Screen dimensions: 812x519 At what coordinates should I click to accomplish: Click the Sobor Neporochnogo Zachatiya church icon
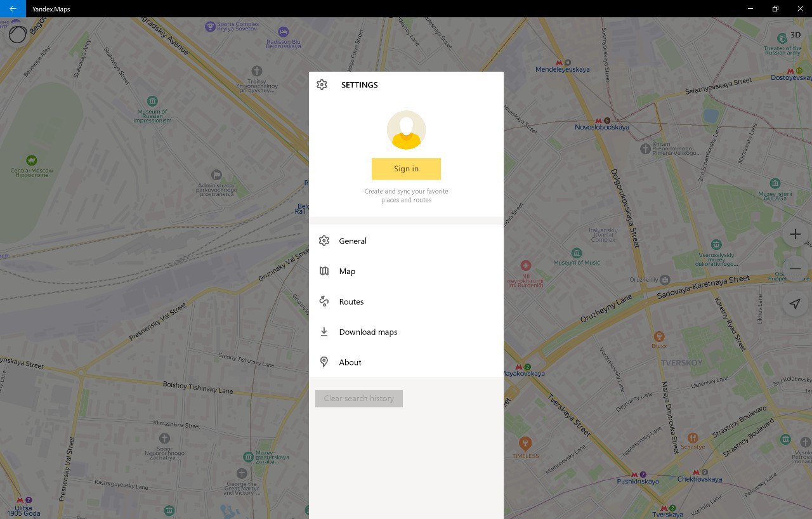pos(164,438)
